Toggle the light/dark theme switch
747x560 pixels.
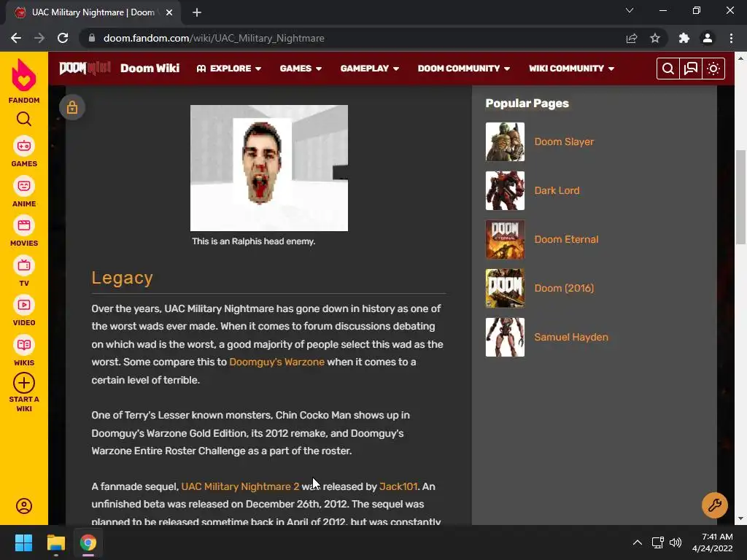(713, 69)
